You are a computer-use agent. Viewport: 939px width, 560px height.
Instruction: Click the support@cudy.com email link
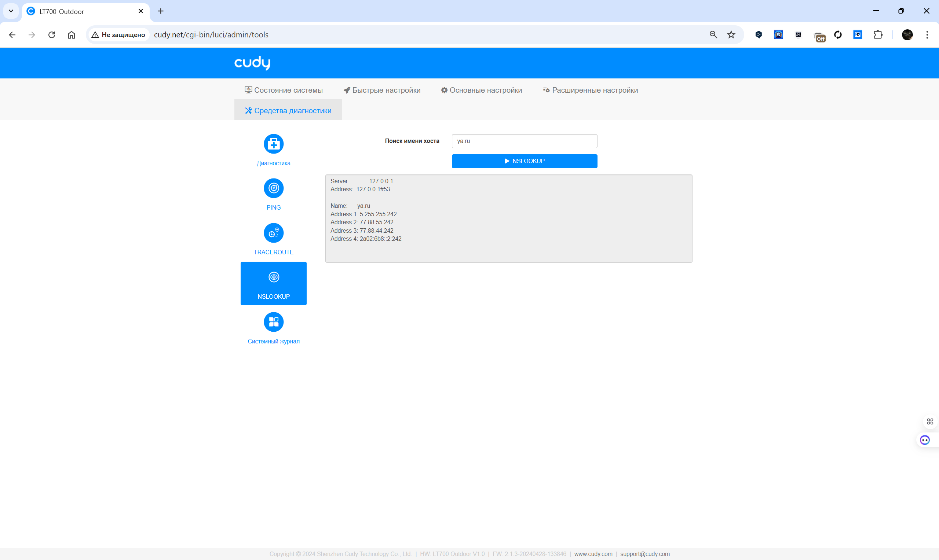(644, 553)
